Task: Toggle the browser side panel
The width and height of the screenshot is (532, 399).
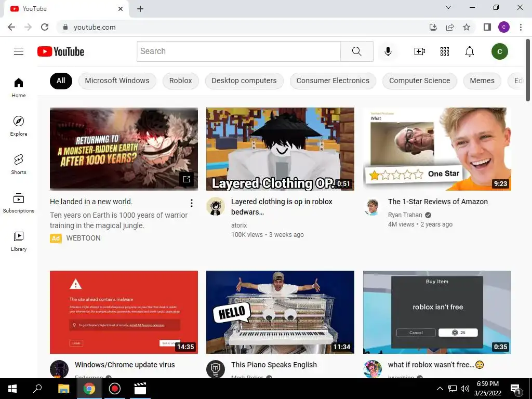Action: tap(487, 27)
